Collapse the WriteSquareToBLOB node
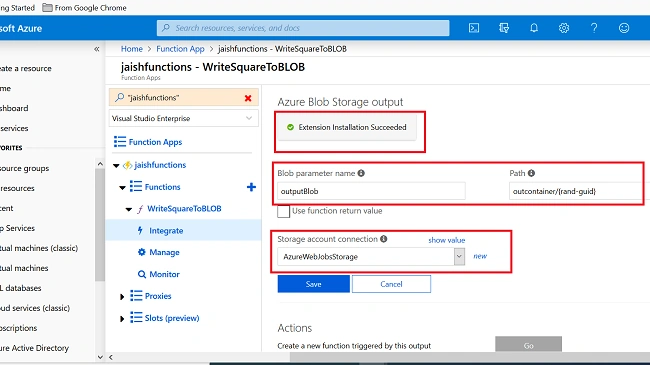 (x=129, y=209)
